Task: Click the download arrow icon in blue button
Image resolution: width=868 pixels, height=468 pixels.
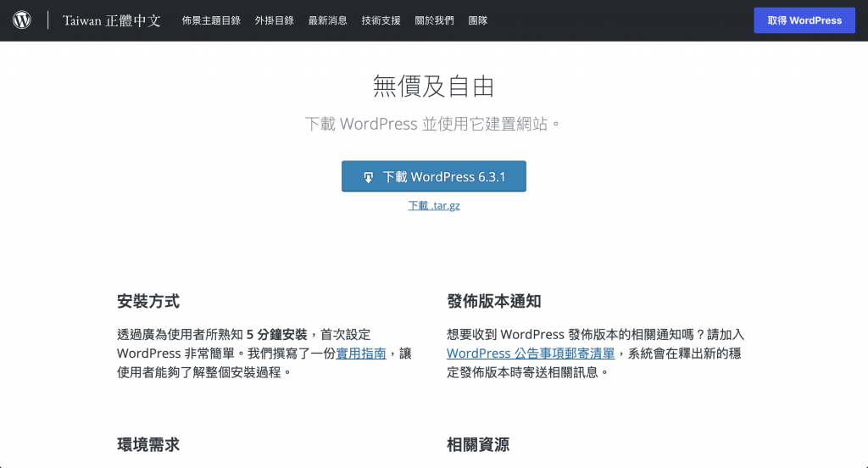Action: click(x=368, y=177)
